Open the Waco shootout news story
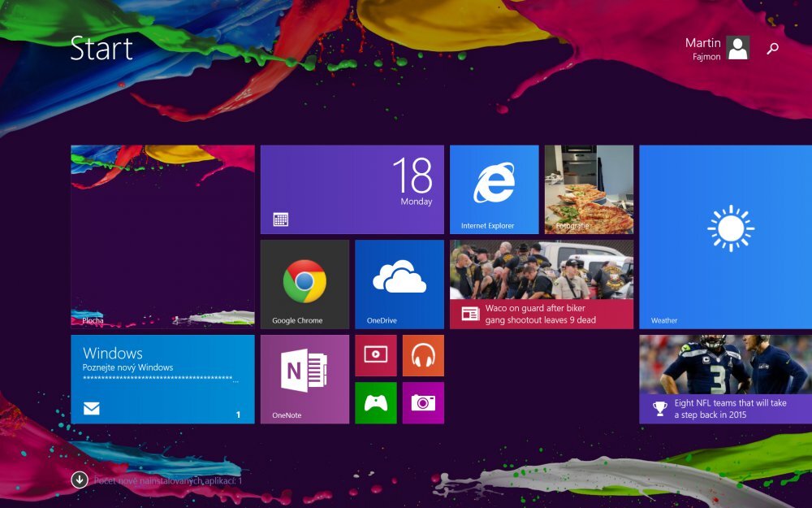This screenshot has width=812, height=508. (540, 282)
